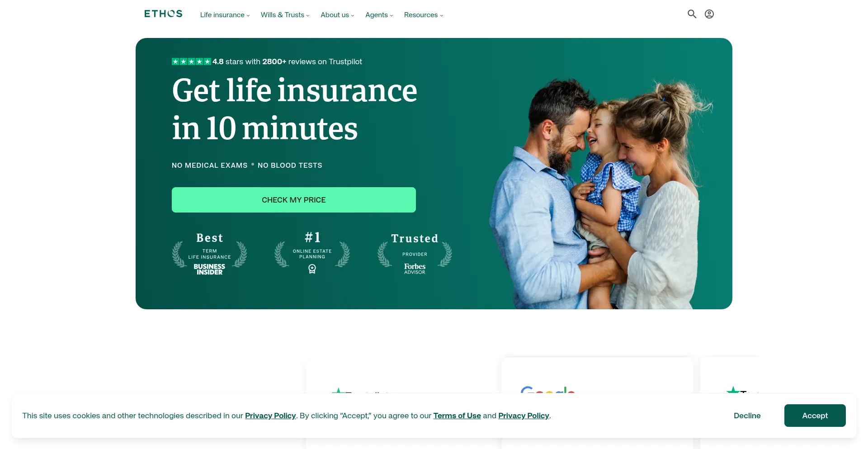Viewport: 868px width, 449px height.
Task: Click the Google logo on review card
Action: coord(547,390)
